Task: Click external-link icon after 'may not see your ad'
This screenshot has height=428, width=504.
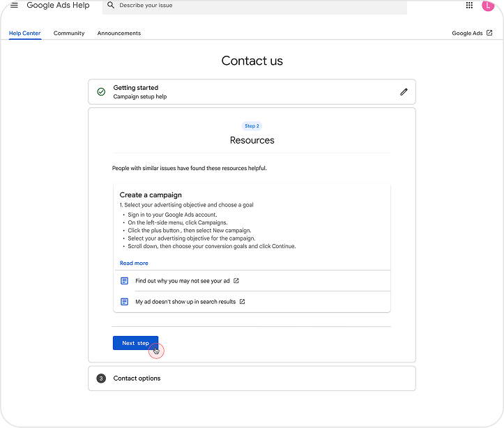Action: point(236,281)
